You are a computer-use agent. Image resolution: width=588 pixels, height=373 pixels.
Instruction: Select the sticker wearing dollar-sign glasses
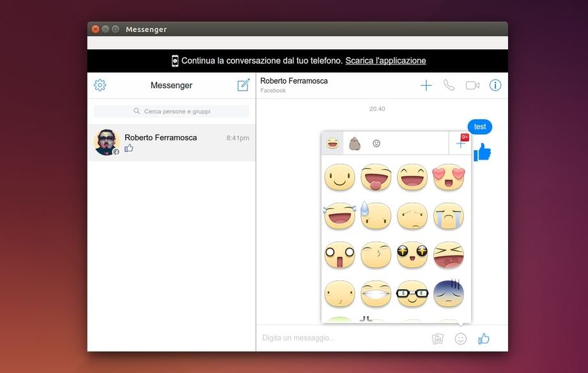(x=412, y=293)
